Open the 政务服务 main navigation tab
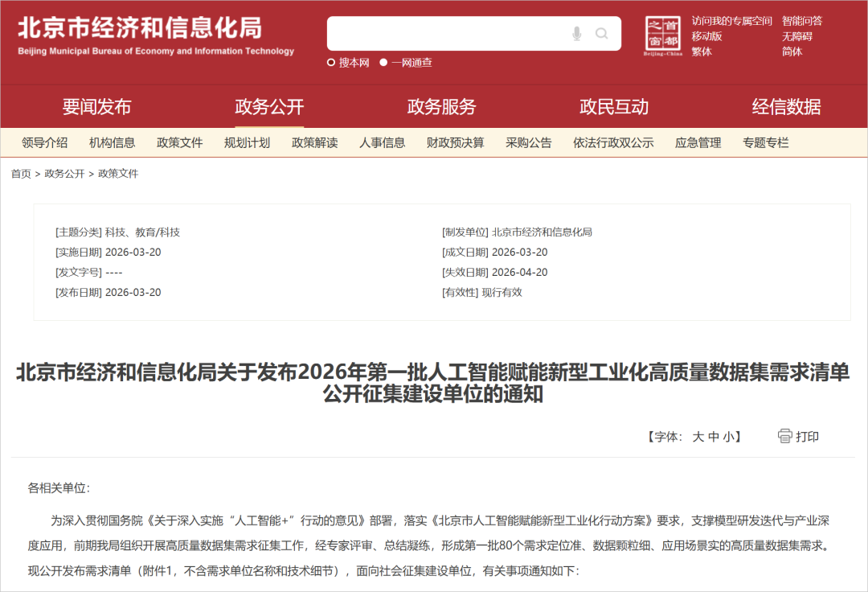The height and width of the screenshot is (592, 868). (441, 107)
